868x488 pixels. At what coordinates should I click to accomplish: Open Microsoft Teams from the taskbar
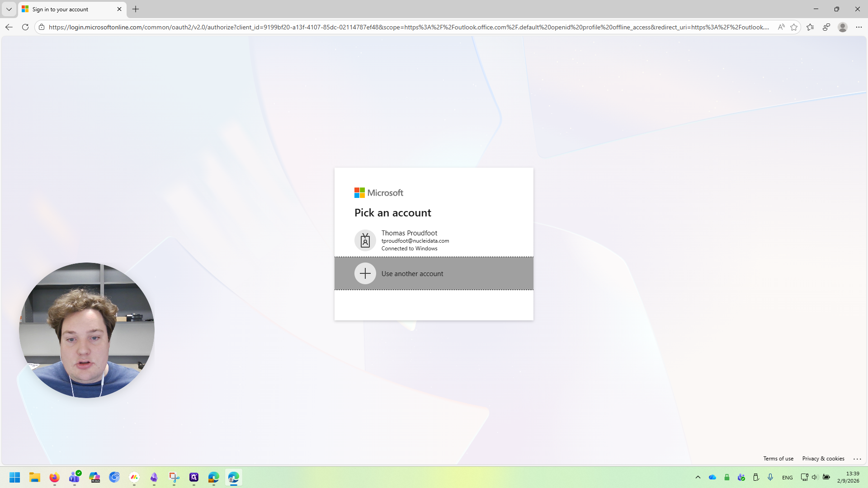tap(75, 477)
